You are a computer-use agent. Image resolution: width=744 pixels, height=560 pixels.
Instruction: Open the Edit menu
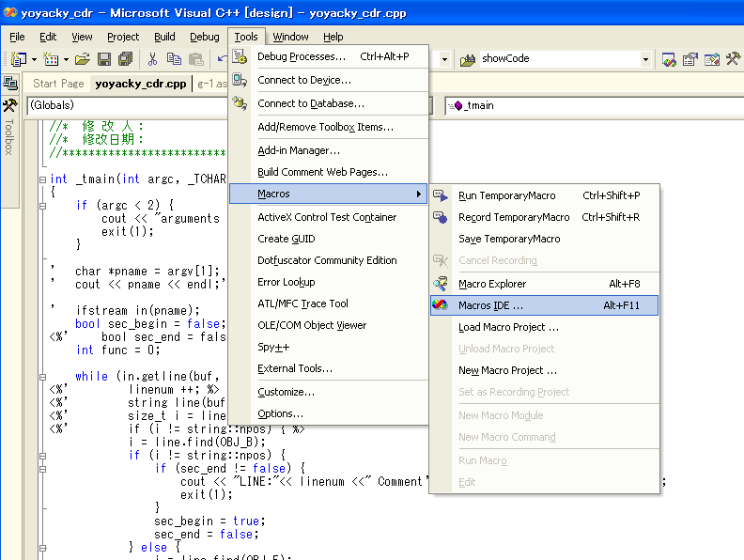[48, 37]
